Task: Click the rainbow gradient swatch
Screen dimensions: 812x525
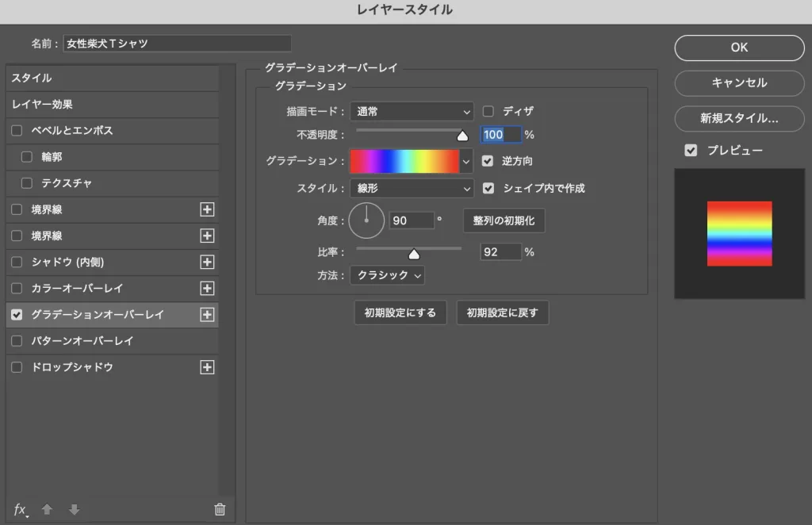Action: coord(404,161)
